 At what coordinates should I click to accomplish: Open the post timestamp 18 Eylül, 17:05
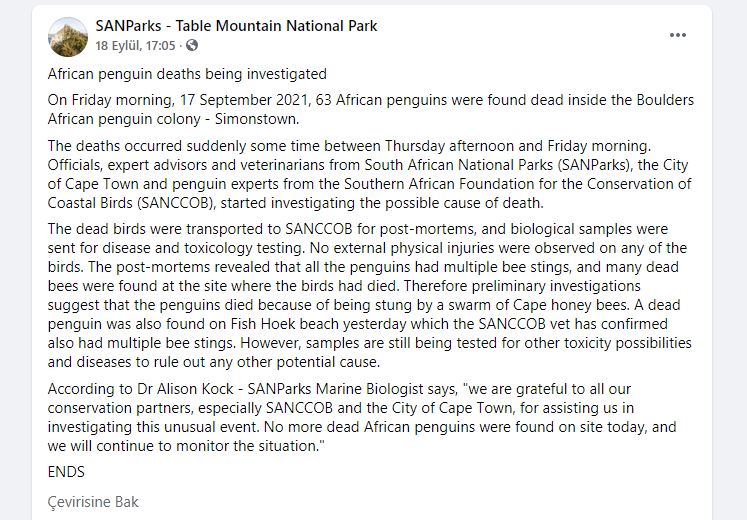[x=136, y=45]
